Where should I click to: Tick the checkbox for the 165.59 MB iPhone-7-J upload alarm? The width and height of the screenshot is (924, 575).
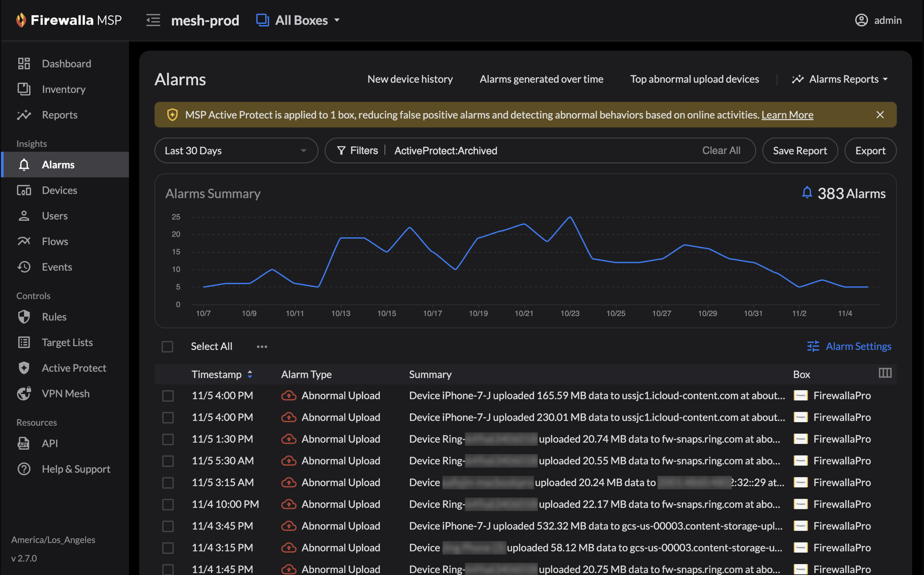pyautogui.click(x=168, y=396)
